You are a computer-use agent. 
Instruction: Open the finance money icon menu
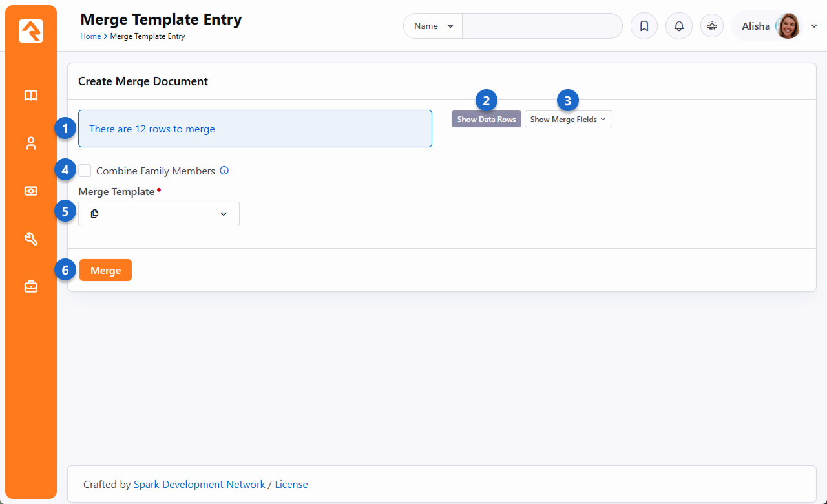tap(31, 191)
